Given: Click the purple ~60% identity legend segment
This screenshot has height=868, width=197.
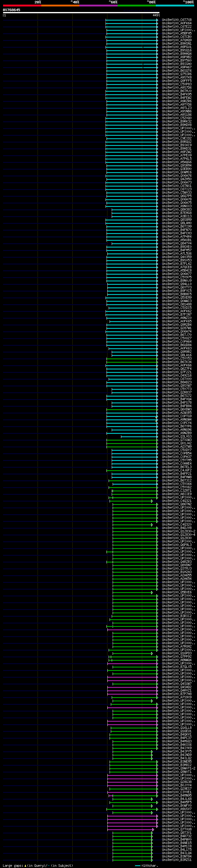Looking at the screenshot, I should pyautogui.click(x=99, y=6).
